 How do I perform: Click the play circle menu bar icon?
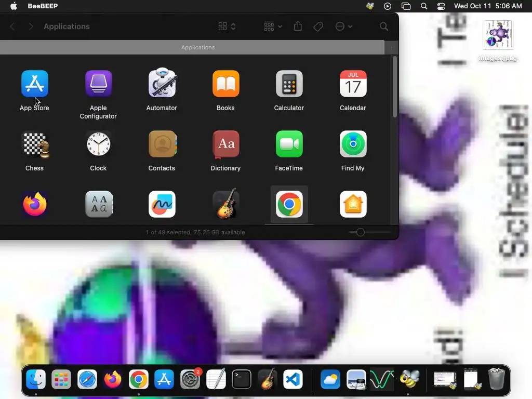coord(388,6)
